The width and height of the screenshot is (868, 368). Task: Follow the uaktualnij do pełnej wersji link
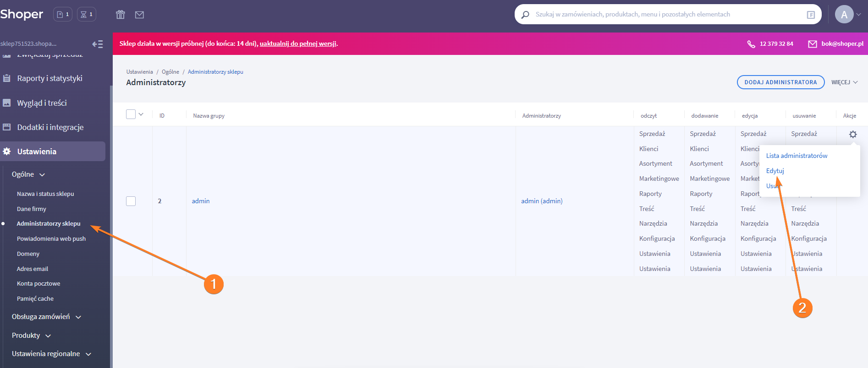coord(298,44)
